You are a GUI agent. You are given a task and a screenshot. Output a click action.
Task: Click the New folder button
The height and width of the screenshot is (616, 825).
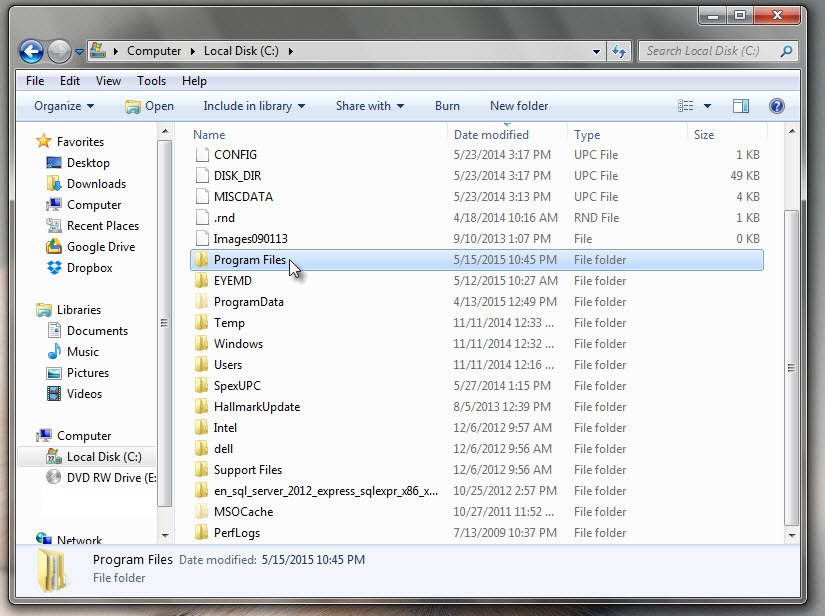[519, 106]
